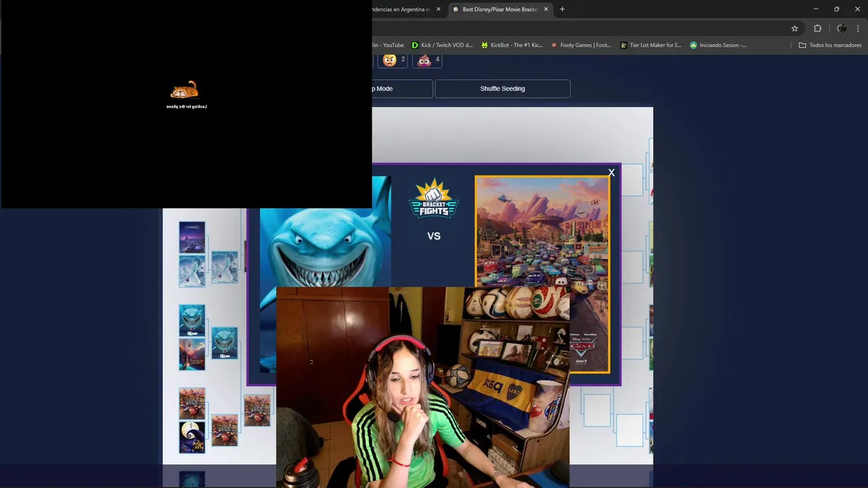
Task: Open the Chrome profile avatar
Action: coord(842,28)
